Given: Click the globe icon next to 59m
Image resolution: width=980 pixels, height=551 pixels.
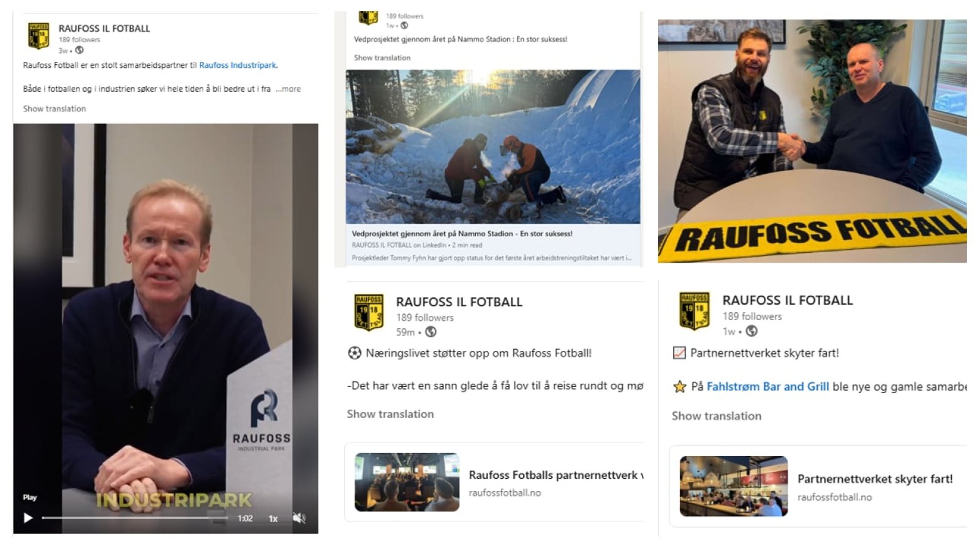Looking at the screenshot, I should tap(431, 332).
